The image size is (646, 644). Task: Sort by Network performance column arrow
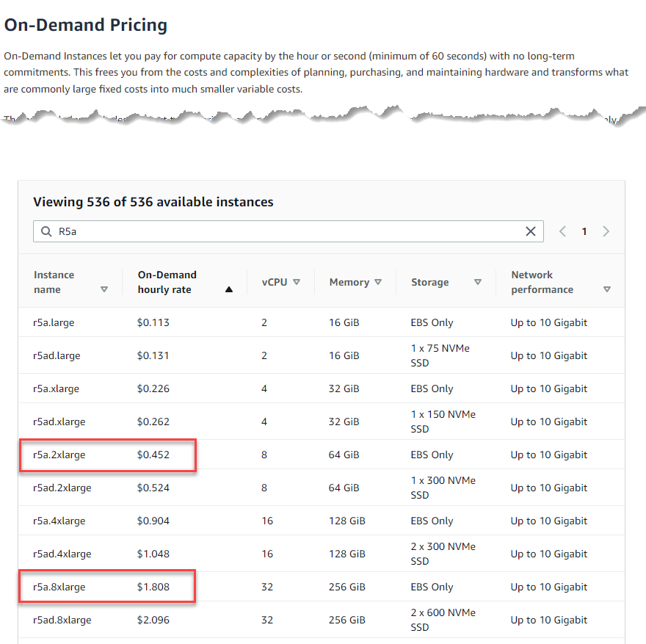click(606, 289)
